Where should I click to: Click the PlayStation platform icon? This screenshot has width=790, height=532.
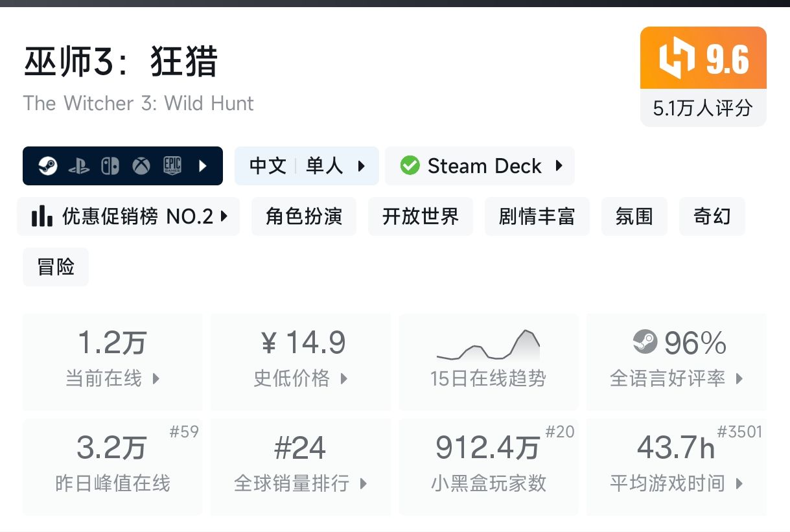tap(78, 166)
